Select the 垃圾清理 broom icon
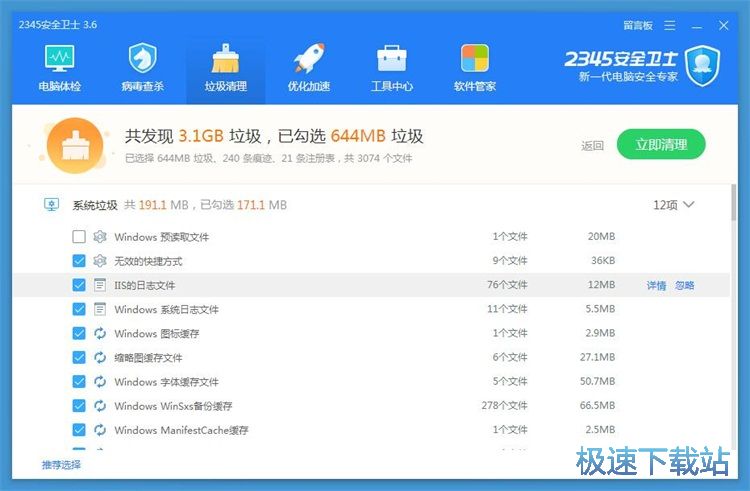Viewport: 750px width, 491px height. point(225,58)
